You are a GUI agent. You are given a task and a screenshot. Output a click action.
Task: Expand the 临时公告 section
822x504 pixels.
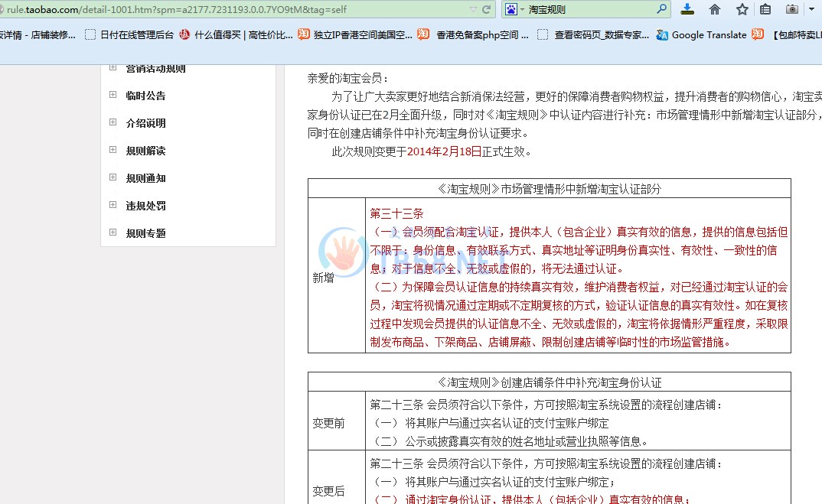tap(113, 95)
